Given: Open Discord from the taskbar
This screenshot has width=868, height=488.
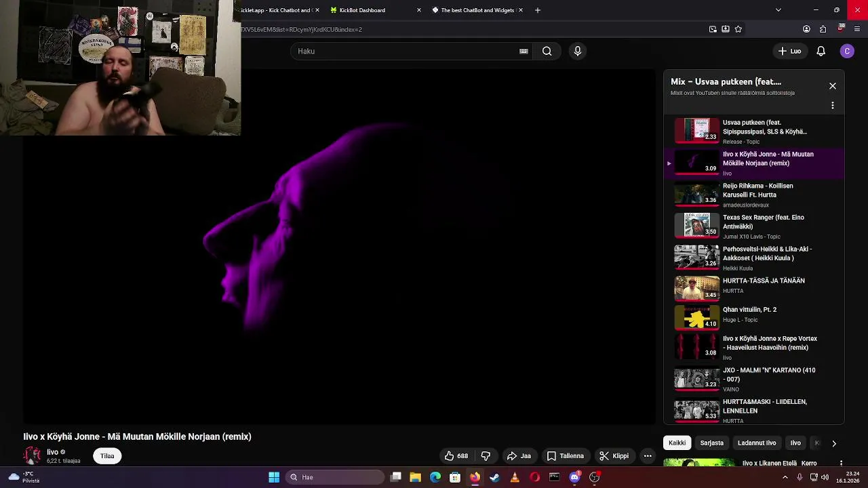Looking at the screenshot, I should click(x=574, y=477).
